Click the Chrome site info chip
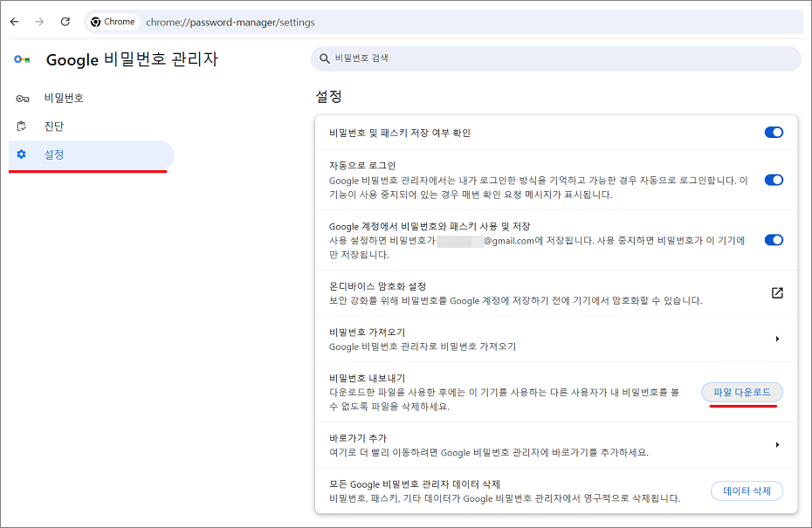 (113, 22)
